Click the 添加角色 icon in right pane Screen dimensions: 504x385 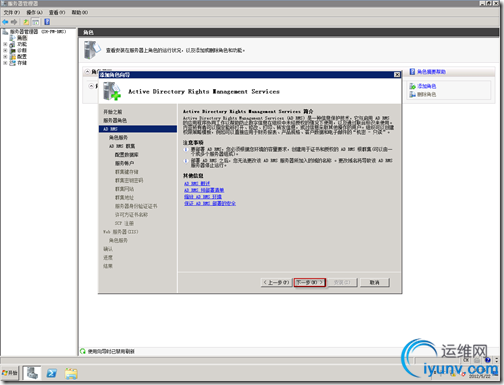[x=412, y=86]
